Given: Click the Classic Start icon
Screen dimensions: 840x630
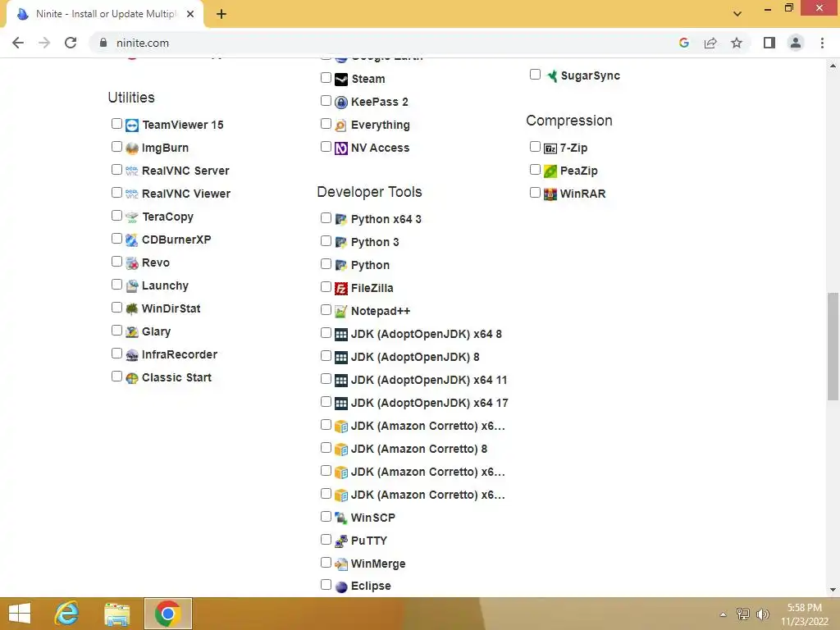Looking at the screenshot, I should point(132,378).
